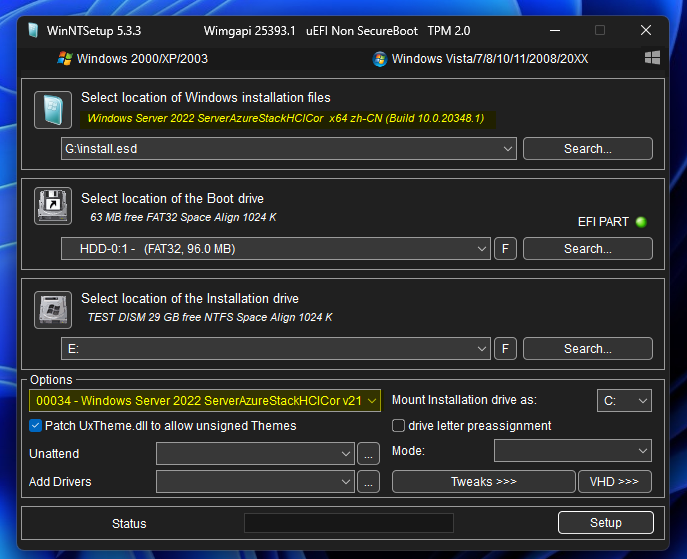Click the Windows Vista orb icon
687x559 pixels.
380,59
